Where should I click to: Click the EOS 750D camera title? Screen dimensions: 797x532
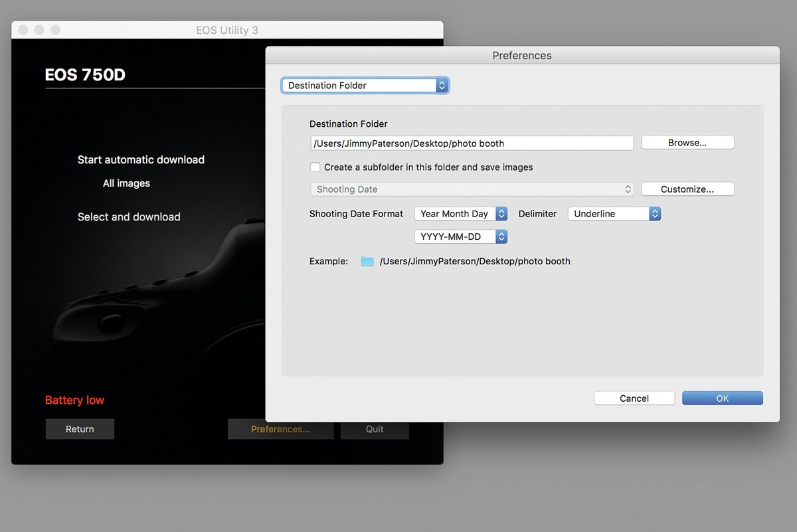[85, 74]
